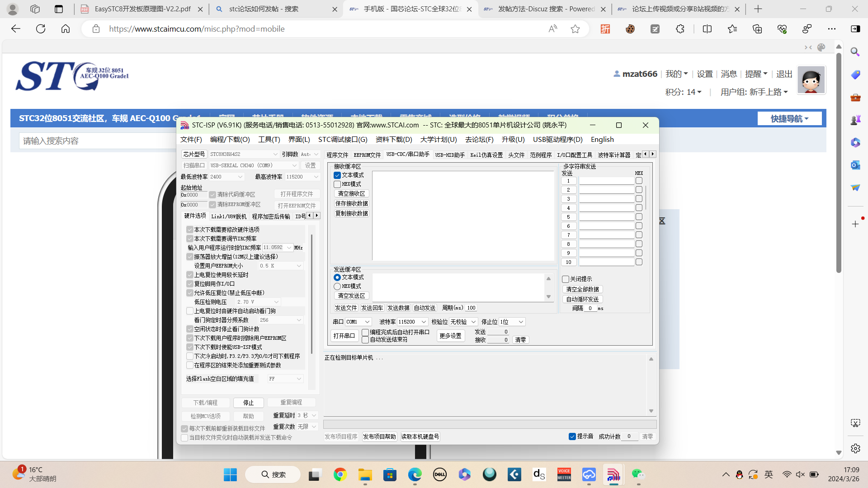
Task: Expand 校验位 parity dropdown
Action: click(473, 322)
